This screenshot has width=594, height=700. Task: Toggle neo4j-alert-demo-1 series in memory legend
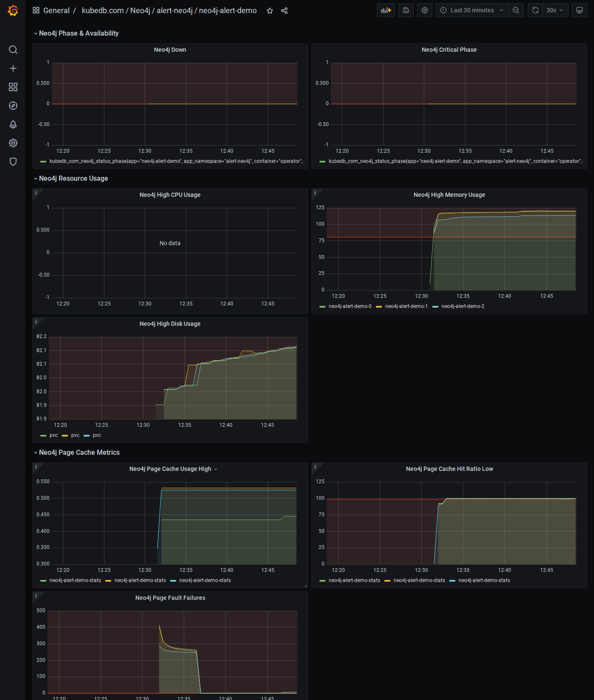tap(406, 306)
